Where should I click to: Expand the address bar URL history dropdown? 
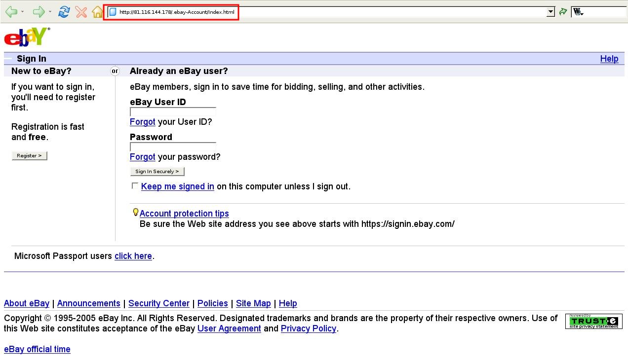pos(551,12)
